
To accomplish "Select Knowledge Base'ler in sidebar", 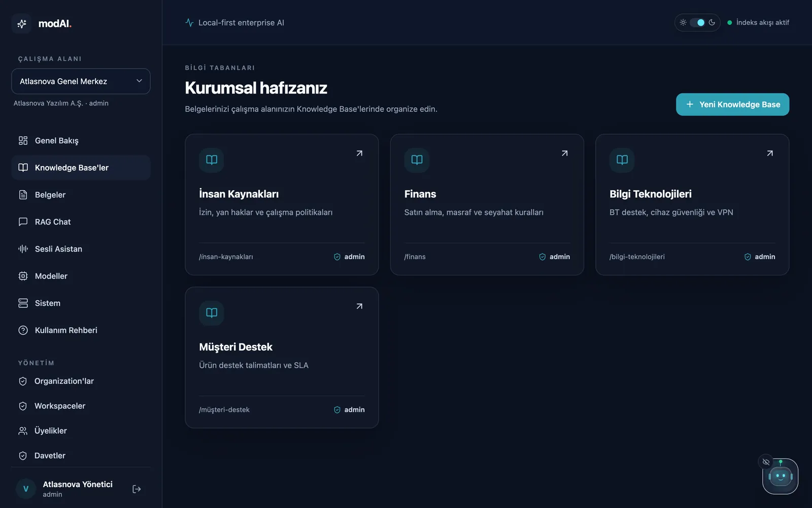I will click(81, 168).
